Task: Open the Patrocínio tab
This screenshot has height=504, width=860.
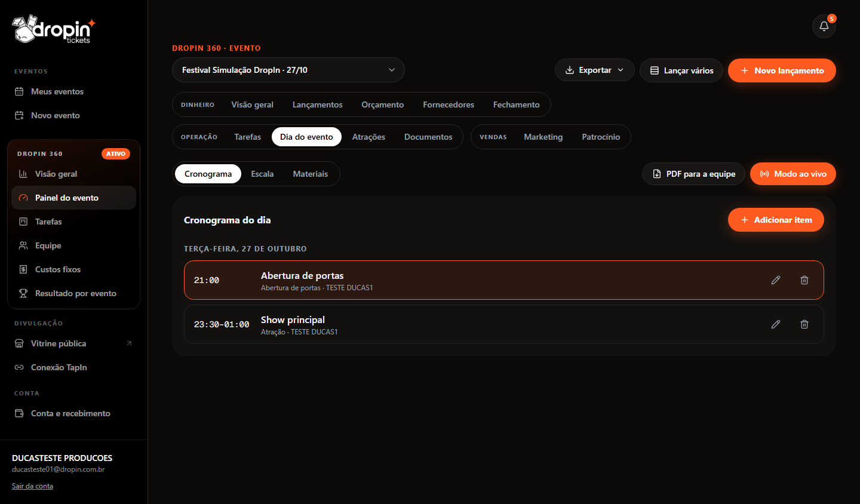Action: click(601, 137)
